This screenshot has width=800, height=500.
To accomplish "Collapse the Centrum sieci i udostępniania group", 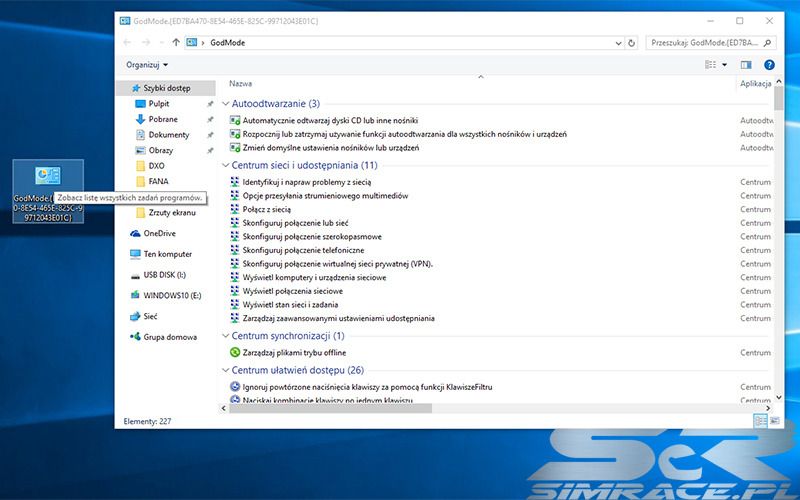I will pyautogui.click(x=224, y=165).
